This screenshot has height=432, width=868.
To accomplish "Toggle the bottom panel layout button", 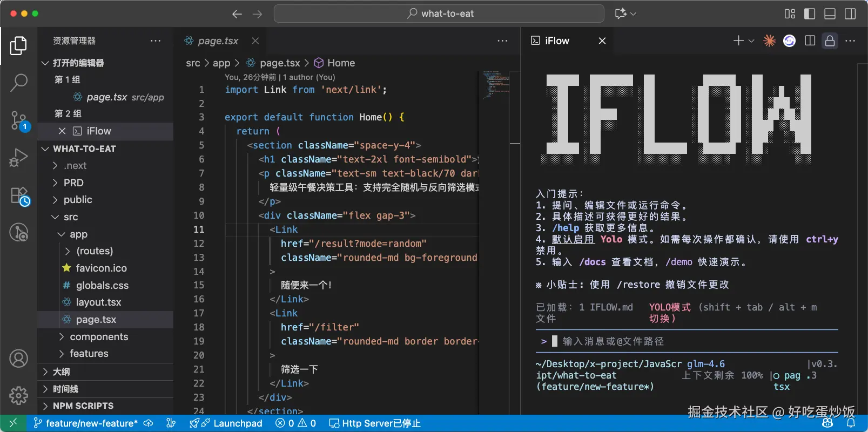I will tap(830, 13).
